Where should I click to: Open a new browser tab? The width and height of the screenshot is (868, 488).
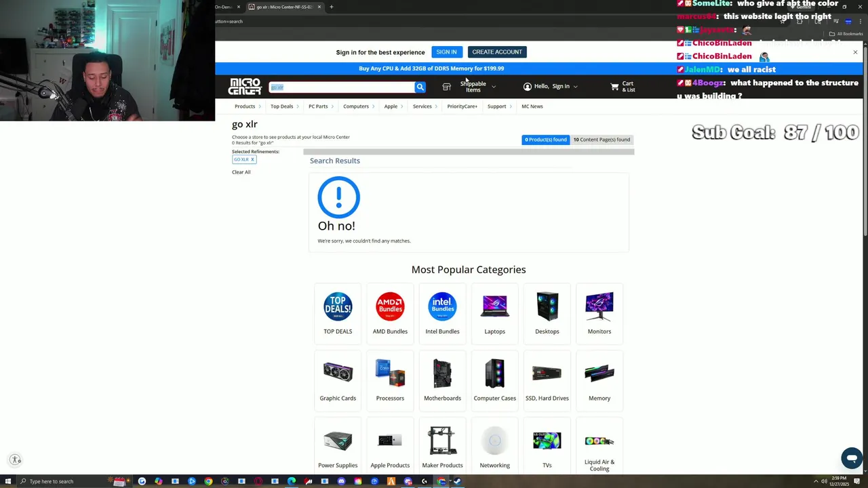[x=331, y=7]
